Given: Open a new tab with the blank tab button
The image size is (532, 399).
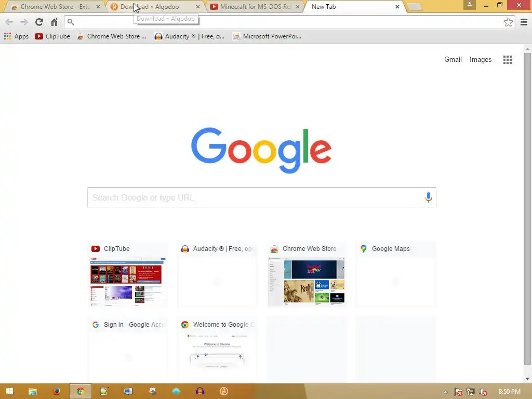Looking at the screenshot, I should click(414, 7).
